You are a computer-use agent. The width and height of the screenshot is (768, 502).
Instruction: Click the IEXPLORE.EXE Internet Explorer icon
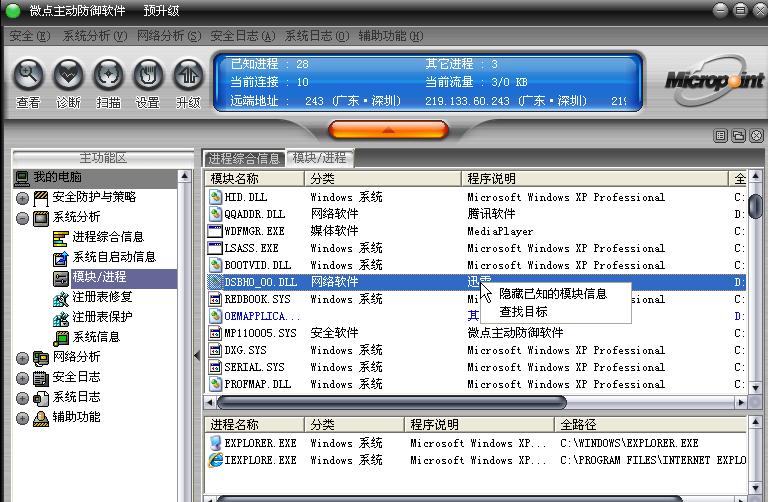click(x=216, y=460)
